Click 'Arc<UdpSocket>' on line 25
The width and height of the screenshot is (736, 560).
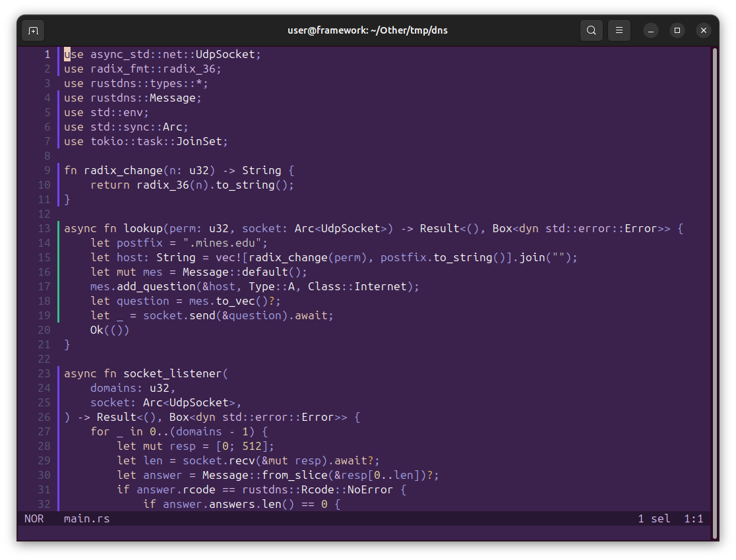pos(189,403)
